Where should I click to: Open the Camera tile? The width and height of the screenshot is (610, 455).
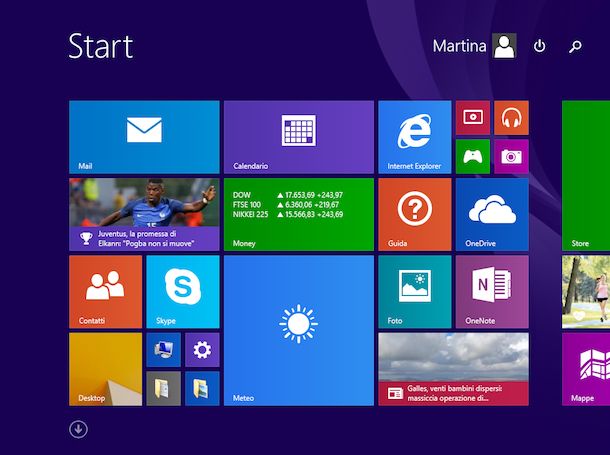(x=511, y=156)
